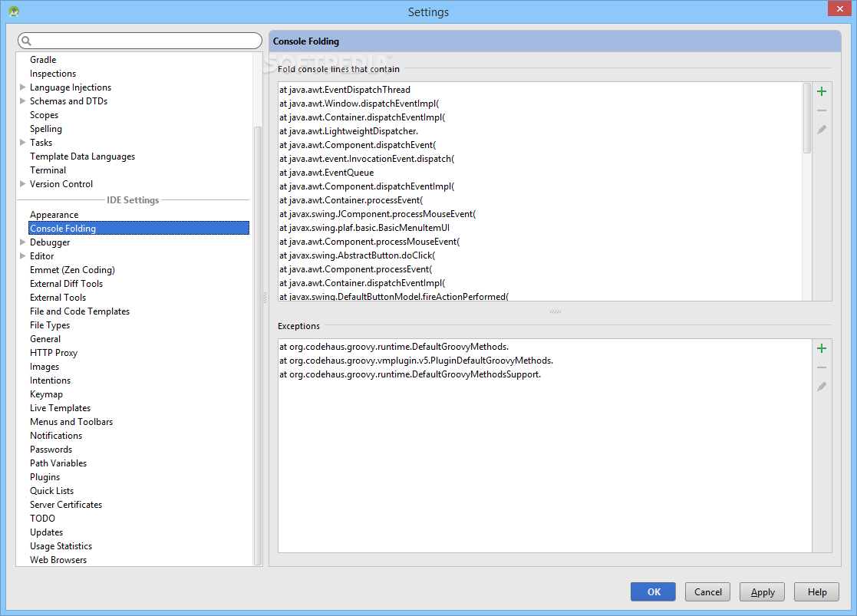Select Live Templates
The height and width of the screenshot is (616, 857).
[60, 408]
